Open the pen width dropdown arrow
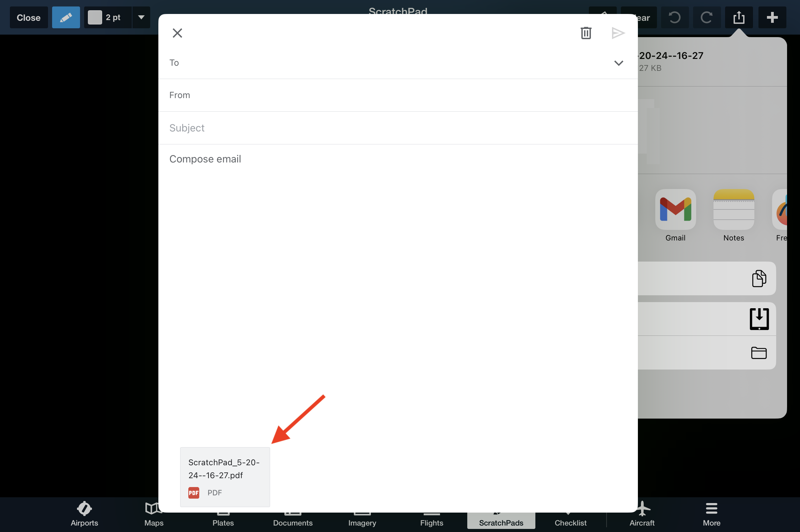This screenshot has height=532, width=800. coord(141,17)
